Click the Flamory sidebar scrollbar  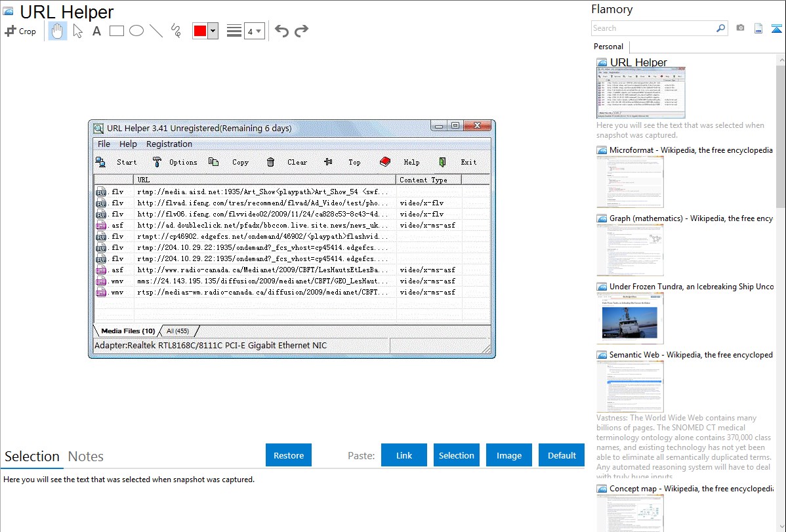[781, 136]
